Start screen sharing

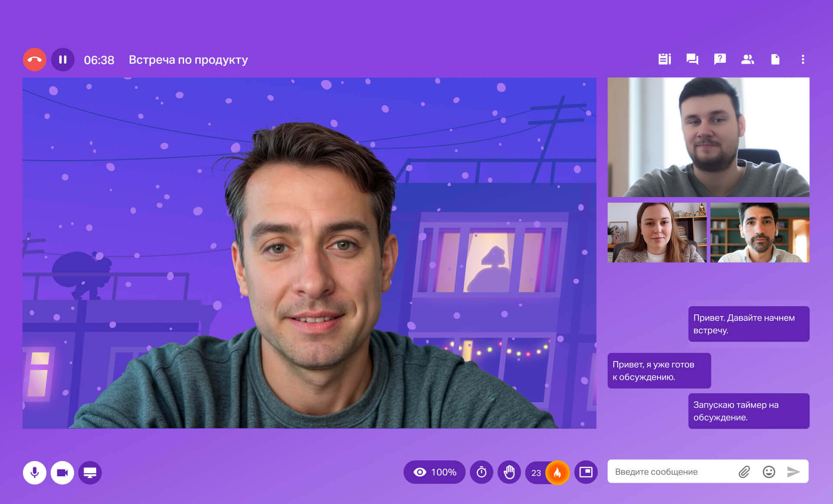[x=90, y=472]
